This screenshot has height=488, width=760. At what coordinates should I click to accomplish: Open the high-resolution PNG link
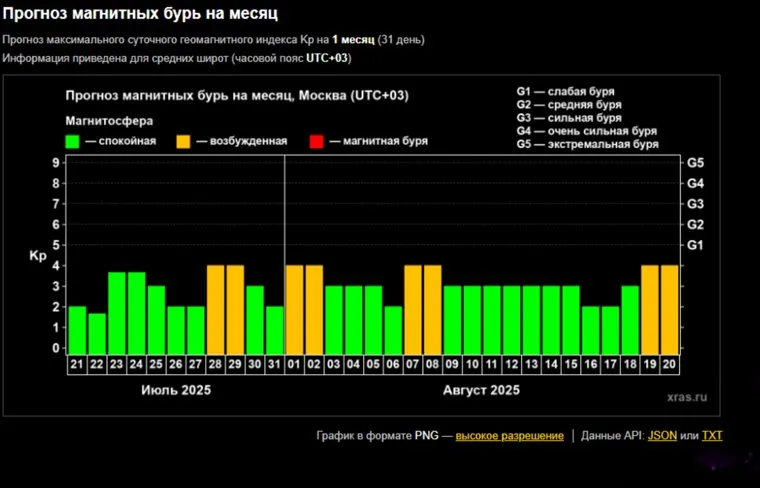[x=509, y=435]
